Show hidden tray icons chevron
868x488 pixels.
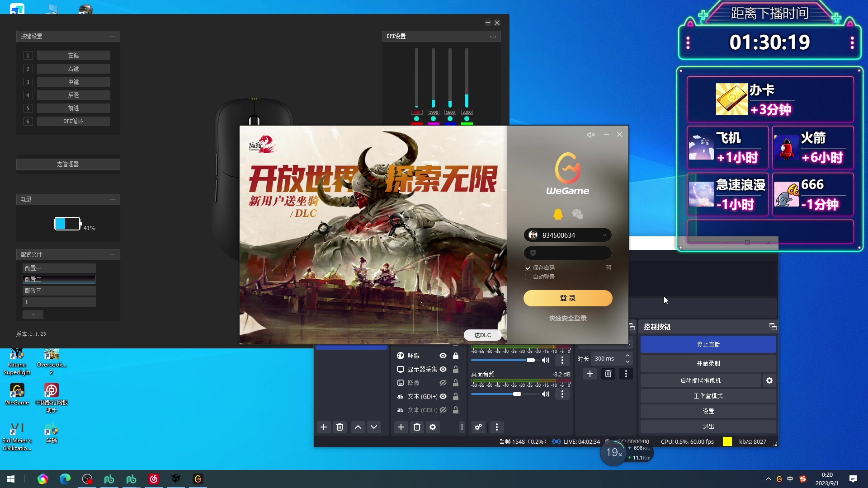pyautogui.click(x=768, y=479)
